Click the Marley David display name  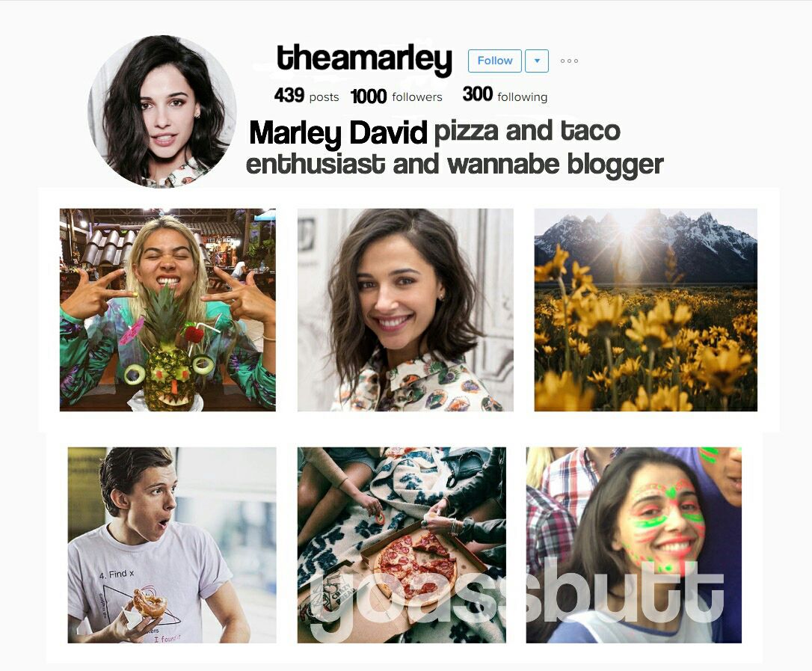pyautogui.click(x=338, y=133)
